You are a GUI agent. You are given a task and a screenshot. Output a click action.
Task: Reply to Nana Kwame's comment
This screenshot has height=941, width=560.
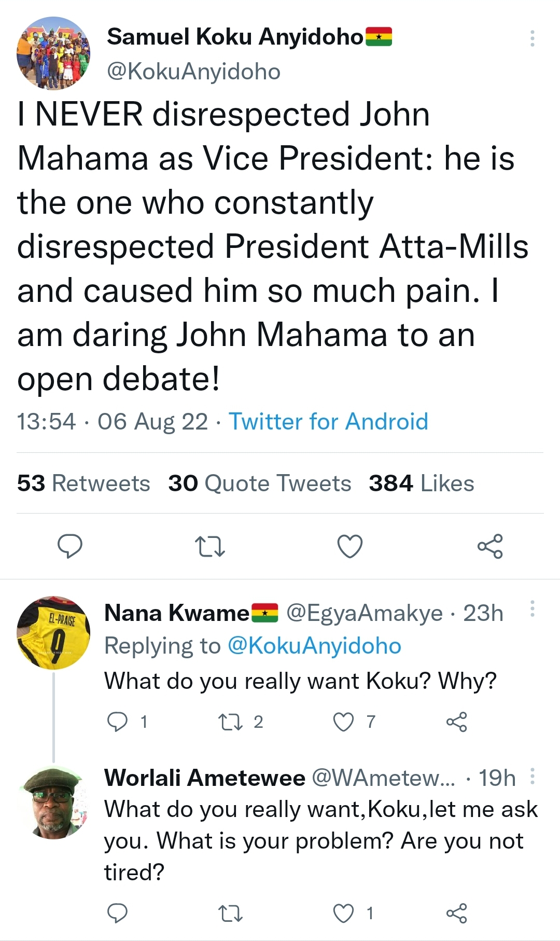(117, 722)
